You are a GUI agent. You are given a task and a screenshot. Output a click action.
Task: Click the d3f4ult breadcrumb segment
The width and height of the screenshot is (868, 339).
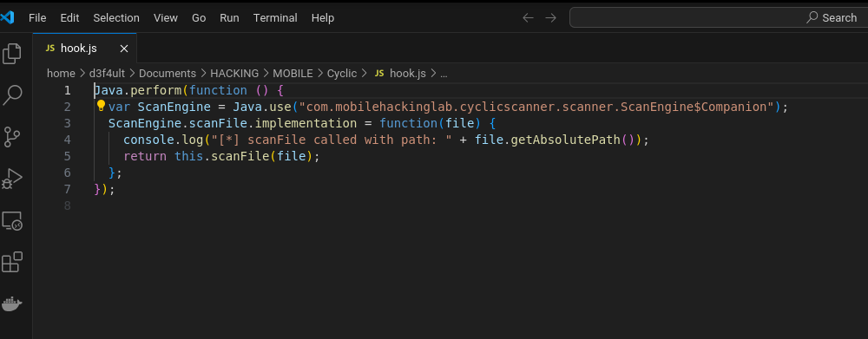(107, 73)
